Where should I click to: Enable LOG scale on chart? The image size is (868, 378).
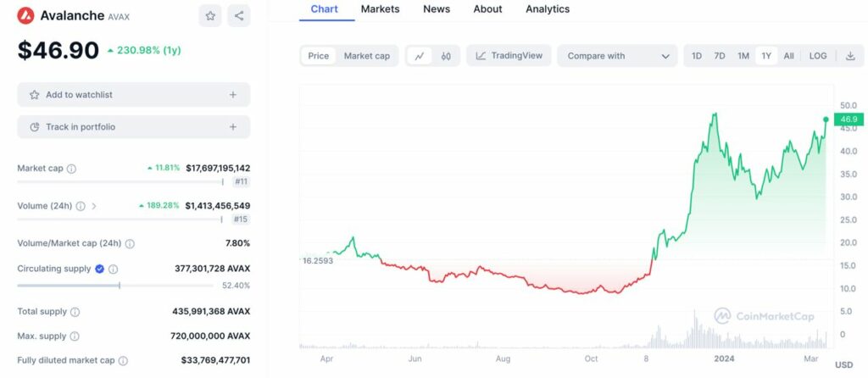818,56
